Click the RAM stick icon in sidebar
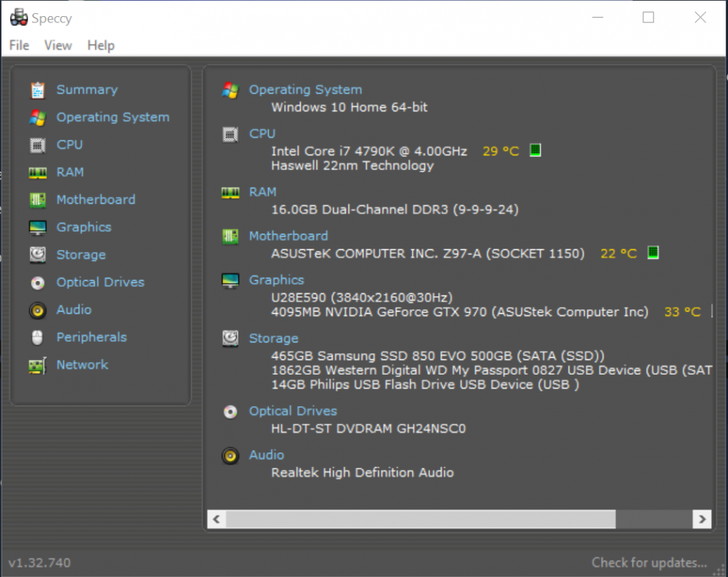Image resolution: width=728 pixels, height=577 pixels. click(37, 172)
